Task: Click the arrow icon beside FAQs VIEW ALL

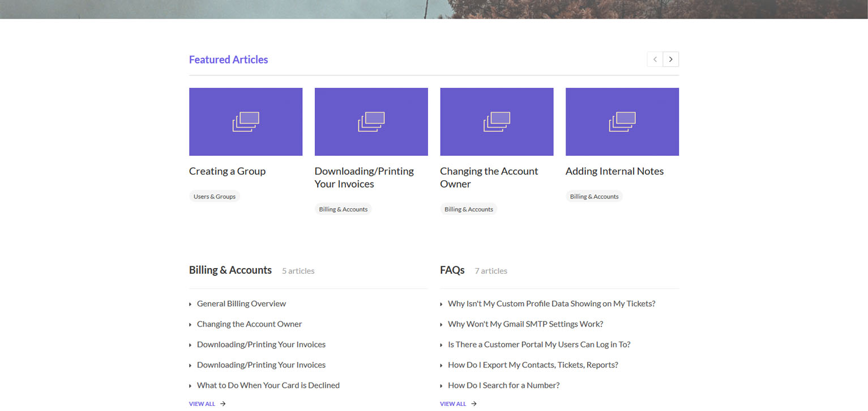Action: click(x=473, y=404)
